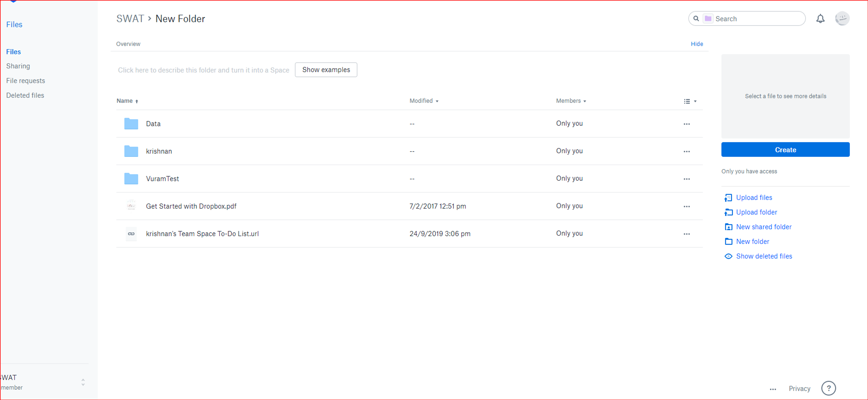This screenshot has height=400, width=868.
Task: Click the 7/2/2017 12:51 pm modified date
Action: click(x=437, y=206)
